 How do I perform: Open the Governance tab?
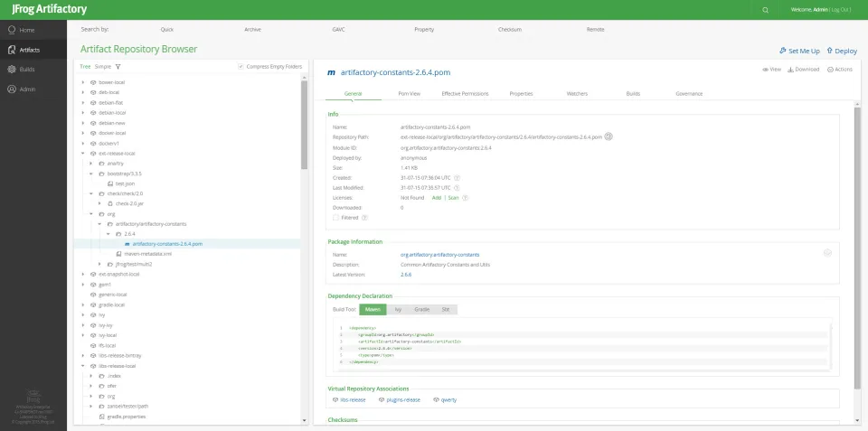click(689, 93)
